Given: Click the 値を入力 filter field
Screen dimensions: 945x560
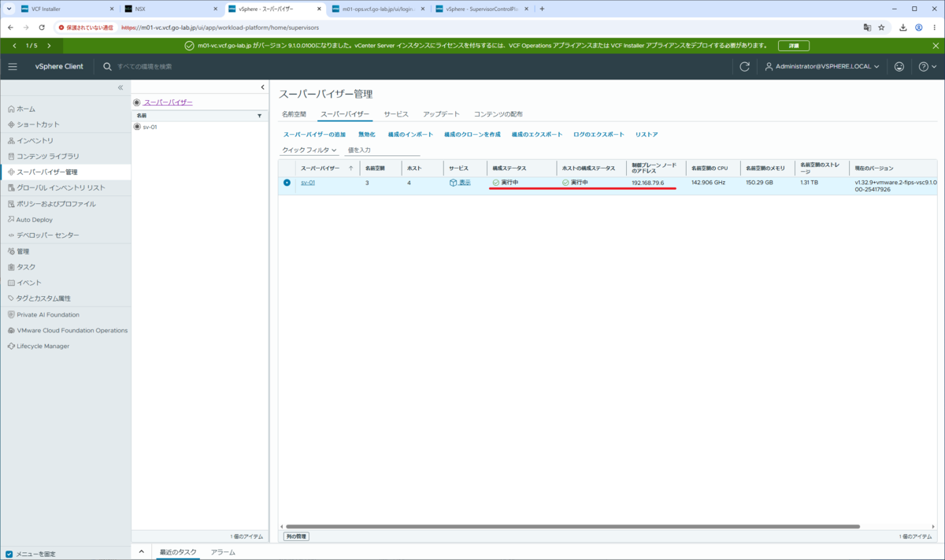Looking at the screenshot, I should point(382,150).
